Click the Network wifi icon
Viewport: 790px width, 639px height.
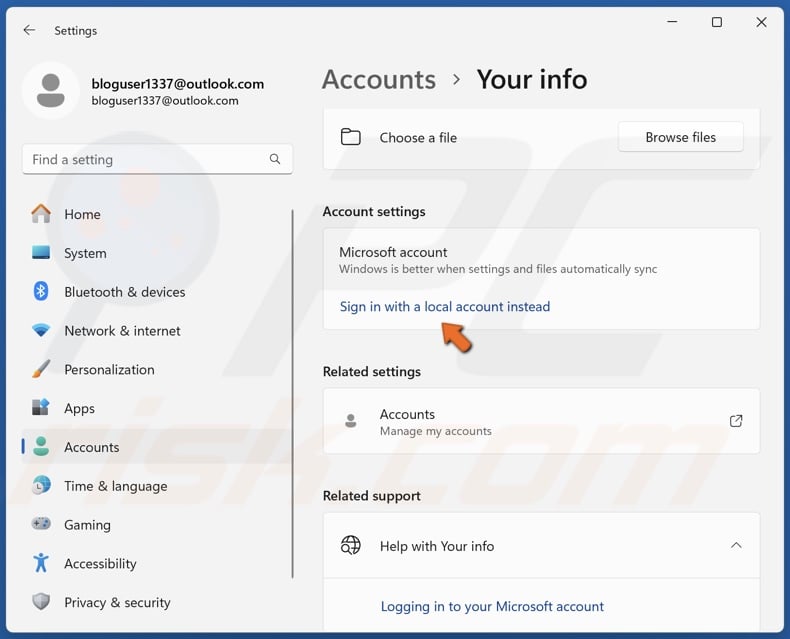(x=41, y=331)
